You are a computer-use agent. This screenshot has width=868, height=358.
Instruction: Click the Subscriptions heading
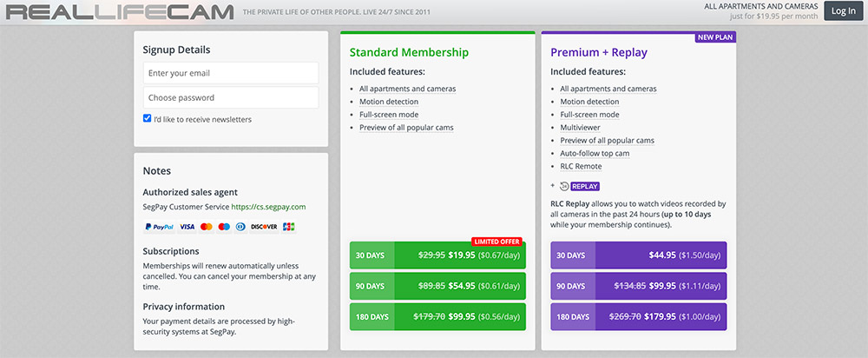(x=171, y=251)
